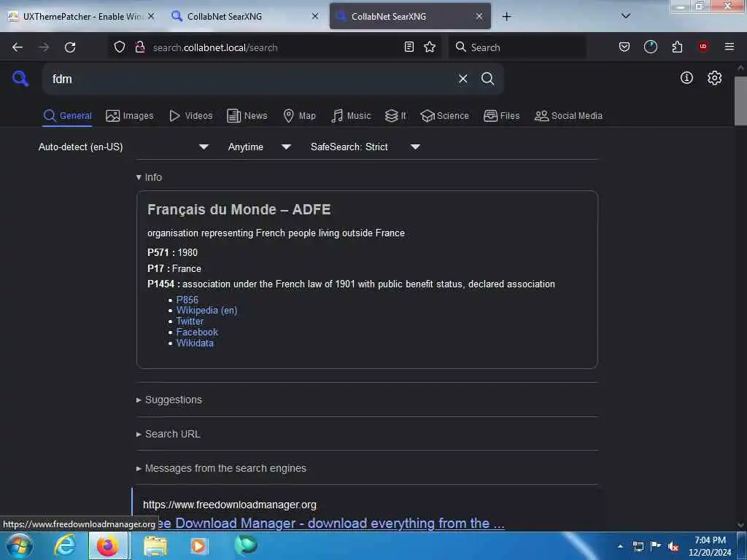
Task: Click the browser address bar
Action: [274, 47]
